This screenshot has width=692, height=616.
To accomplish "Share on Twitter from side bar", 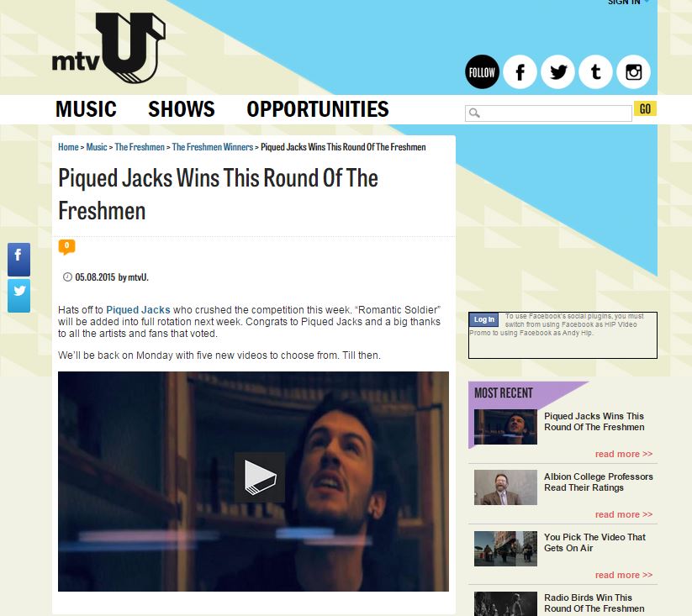I will (19, 296).
